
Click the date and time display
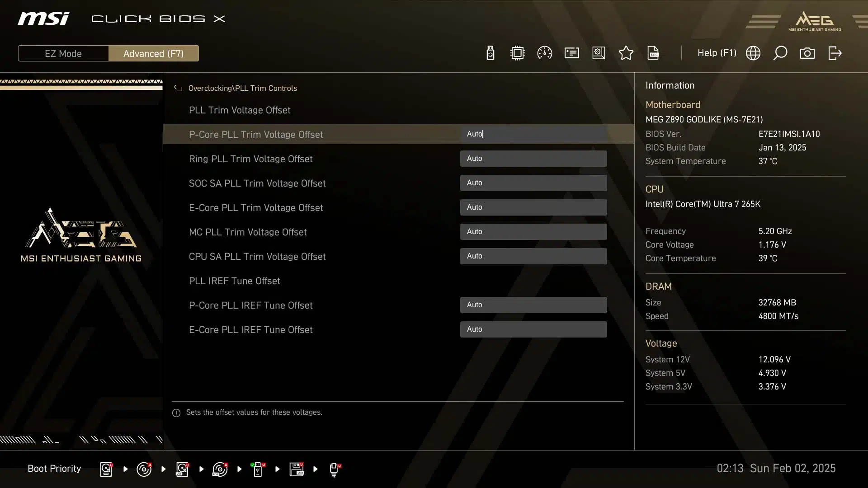[x=776, y=469]
